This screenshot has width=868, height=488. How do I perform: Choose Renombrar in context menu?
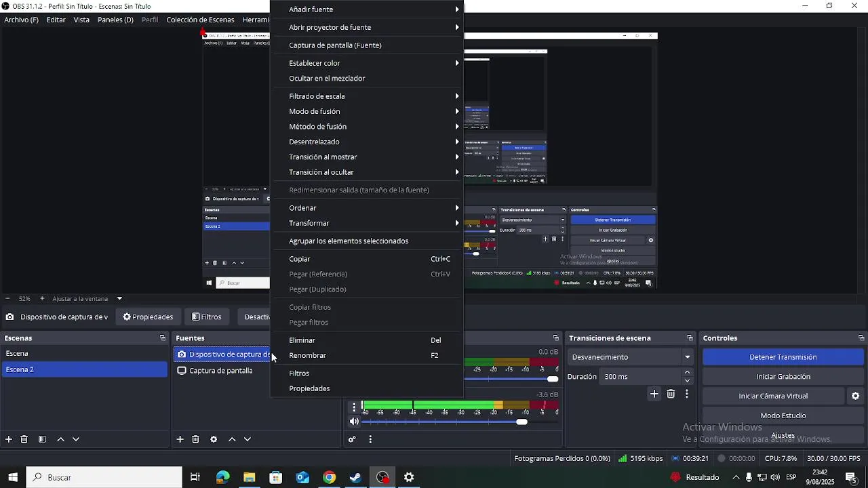coord(367,355)
